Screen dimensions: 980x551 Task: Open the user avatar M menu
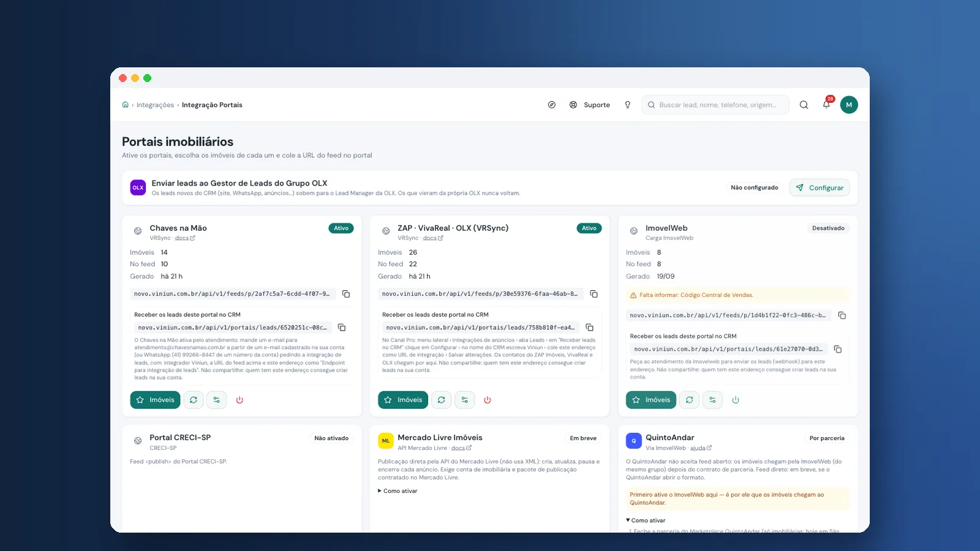click(849, 105)
